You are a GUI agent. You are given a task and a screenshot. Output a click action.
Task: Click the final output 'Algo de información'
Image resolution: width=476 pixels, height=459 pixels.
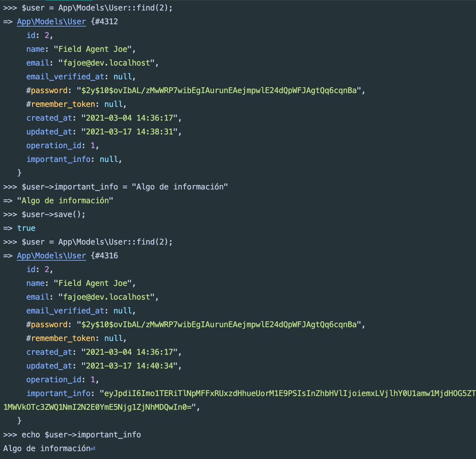tap(47, 449)
